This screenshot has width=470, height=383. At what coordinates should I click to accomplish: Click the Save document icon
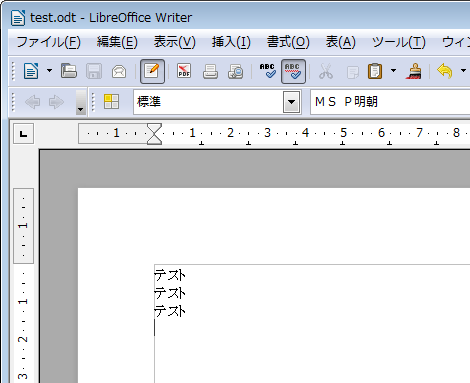(x=94, y=71)
